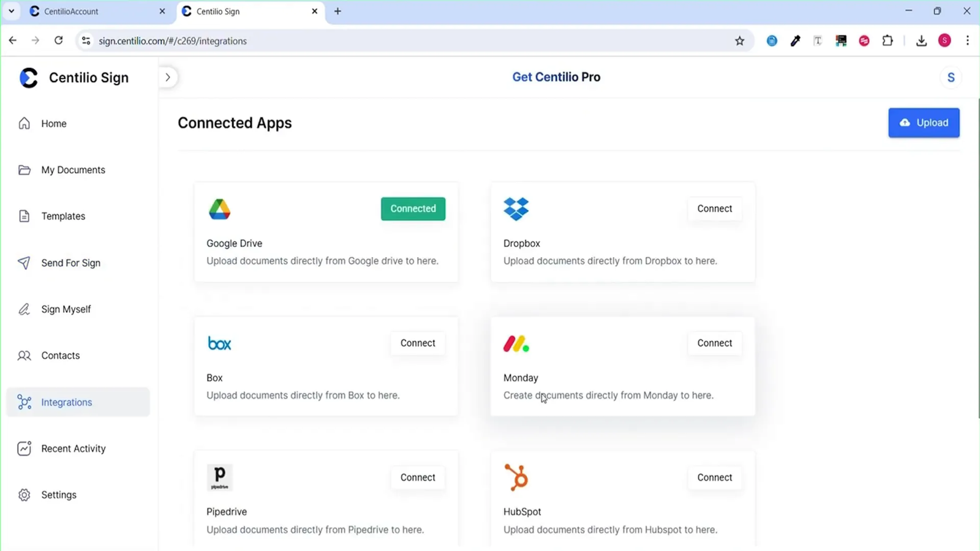The image size is (980, 551).
Task: Click the Contacts people icon
Action: [x=24, y=356]
